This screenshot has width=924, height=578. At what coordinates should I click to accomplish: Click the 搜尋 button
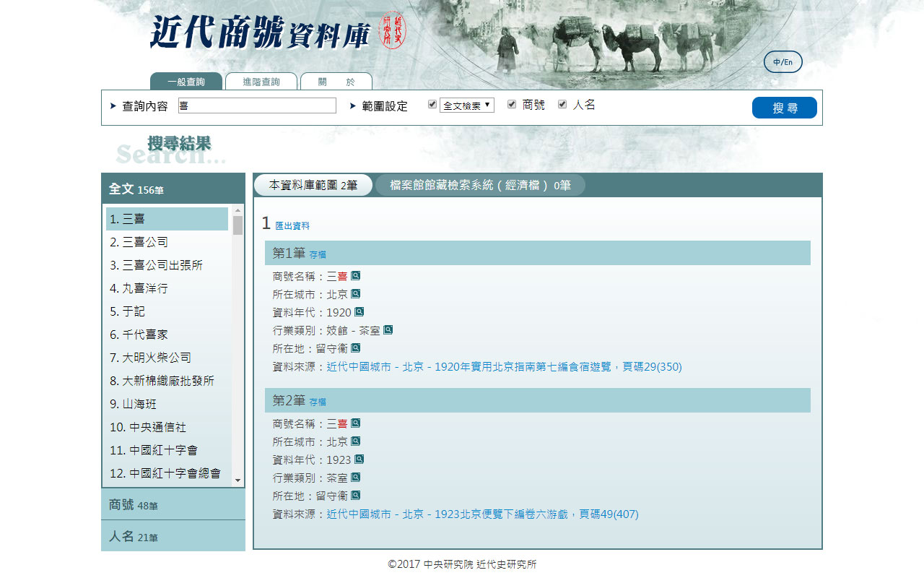(785, 108)
